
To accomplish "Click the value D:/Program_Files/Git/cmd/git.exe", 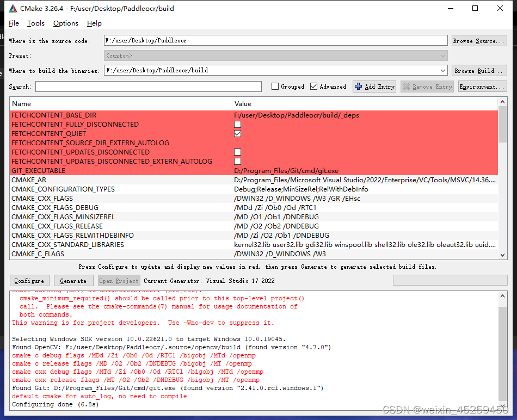I will [286, 170].
